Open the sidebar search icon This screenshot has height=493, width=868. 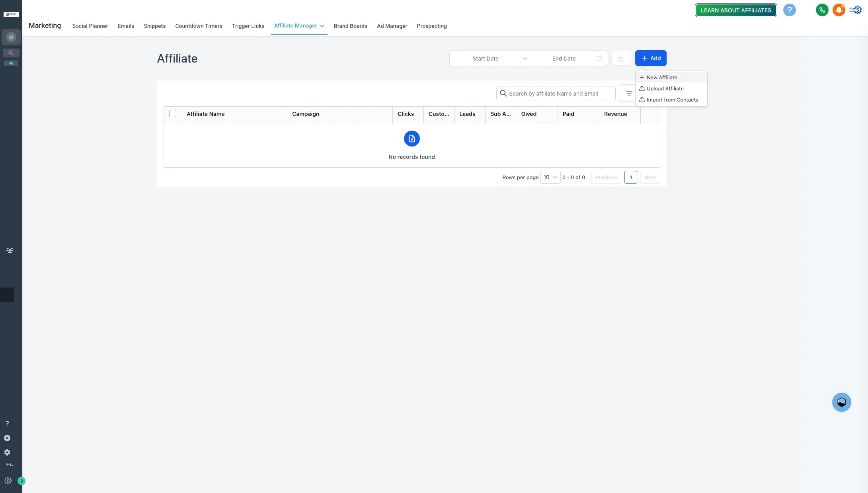11,53
